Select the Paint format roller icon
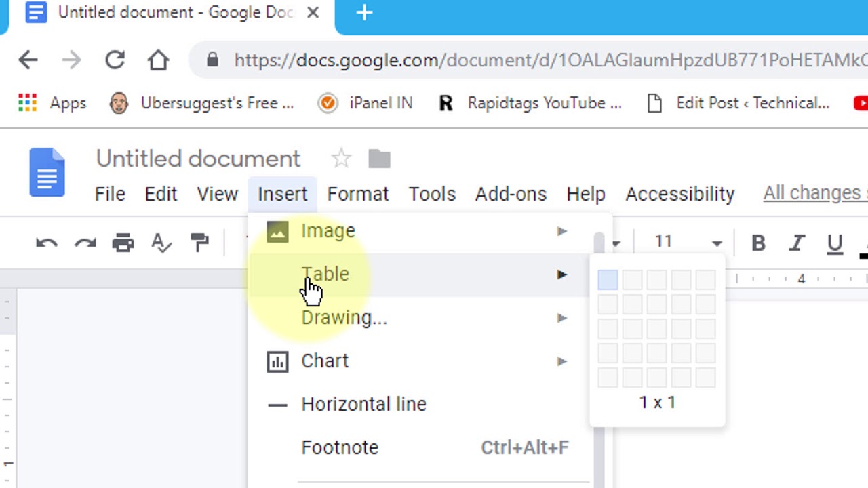Screen dimensions: 868x488 [x=200, y=243]
